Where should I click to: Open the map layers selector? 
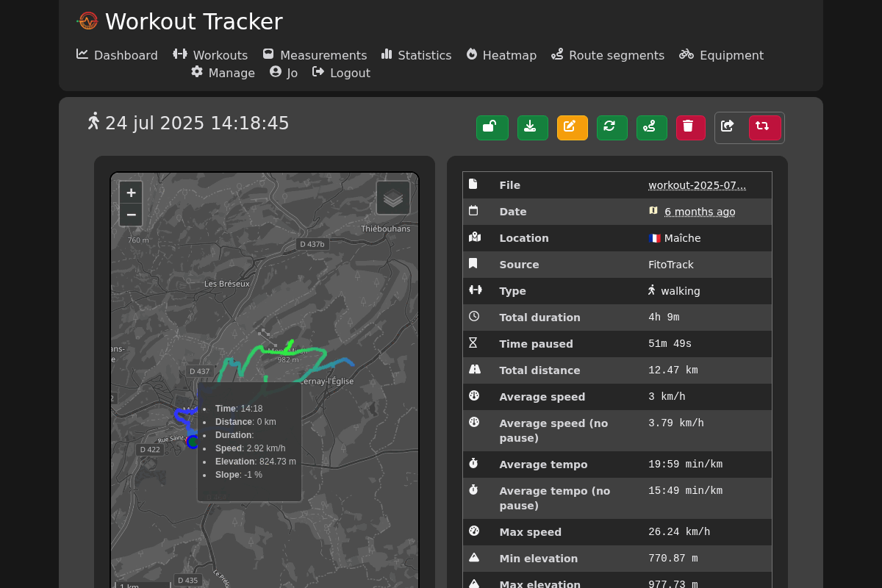[x=393, y=198]
